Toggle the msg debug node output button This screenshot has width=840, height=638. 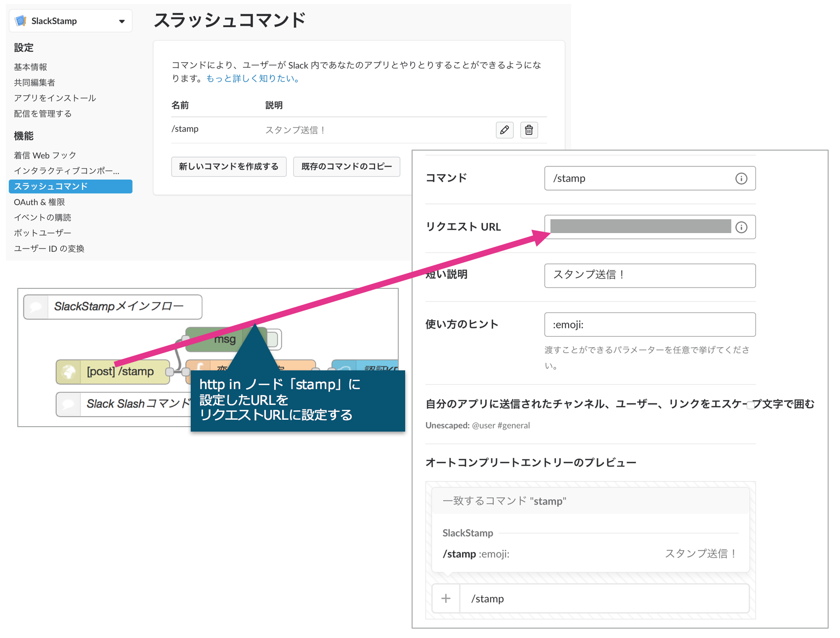[274, 339]
